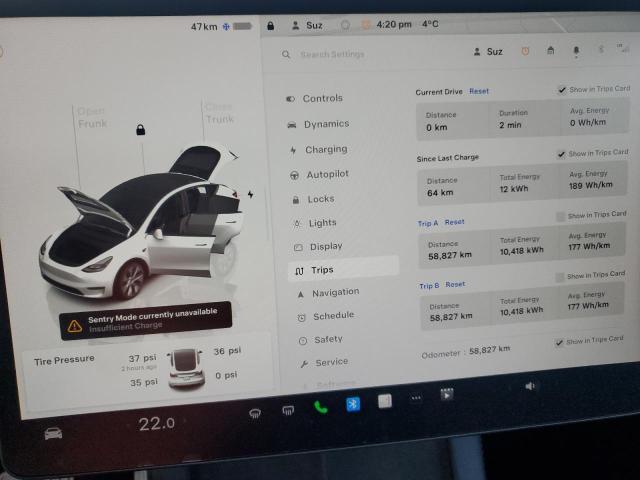Image resolution: width=640 pixels, height=480 pixels.
Task: Uncheck Show in Trips Card for Odometer
Action: click(559, 342)
